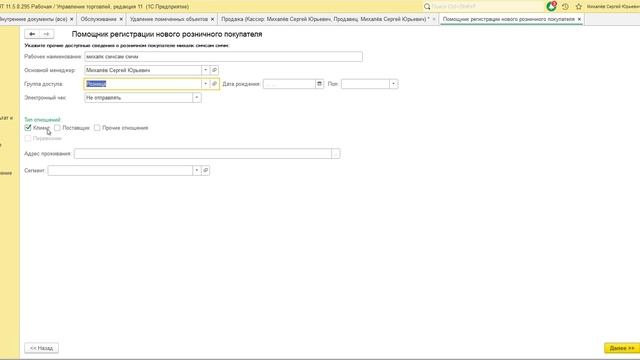Click into the Рабочее наименование input field
The width and height of the screenshot is (640, 360).
223,57
